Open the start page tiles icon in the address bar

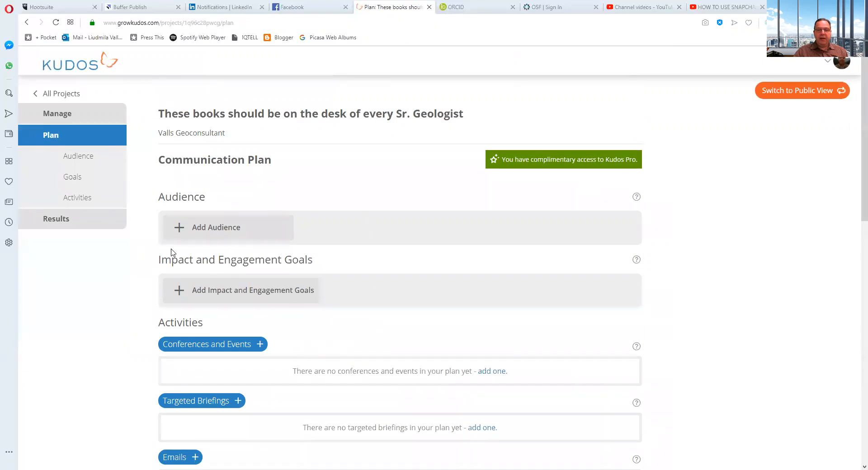click(70, 22)
